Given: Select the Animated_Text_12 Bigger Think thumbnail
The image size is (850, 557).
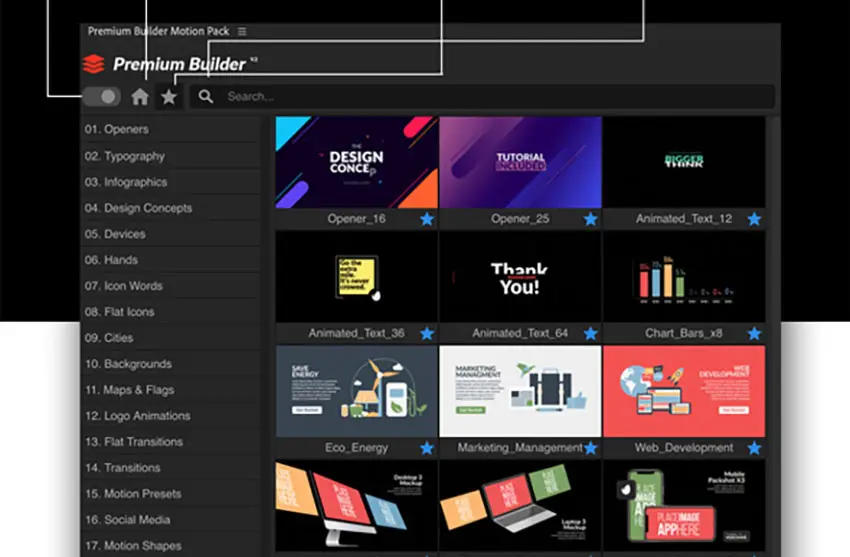Looking at the screenshot, I should 684,163.
